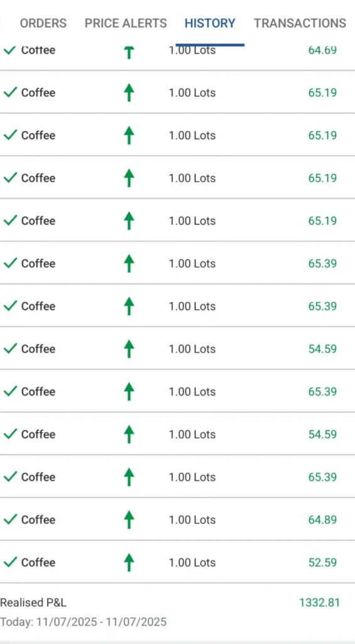Screen dimensions: 355x644
Task: Click green up arrow on 64.89 Coffee trade
Action: point(129,519)
